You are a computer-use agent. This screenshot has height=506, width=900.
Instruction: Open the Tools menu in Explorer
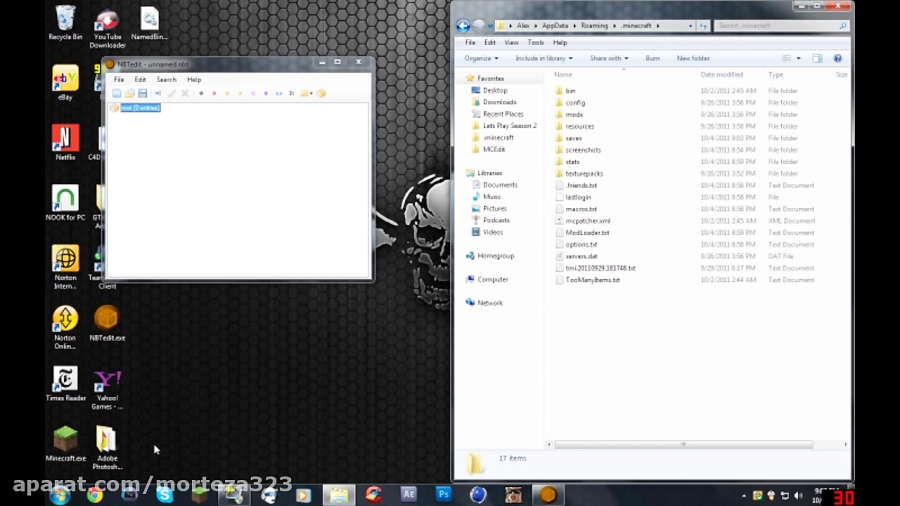(535, 43)
